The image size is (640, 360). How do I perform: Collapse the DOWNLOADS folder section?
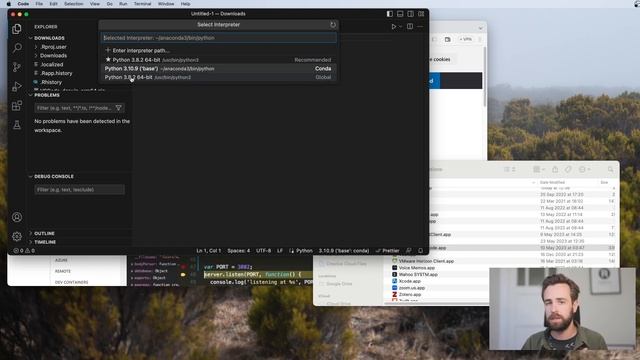coord(49,38)
